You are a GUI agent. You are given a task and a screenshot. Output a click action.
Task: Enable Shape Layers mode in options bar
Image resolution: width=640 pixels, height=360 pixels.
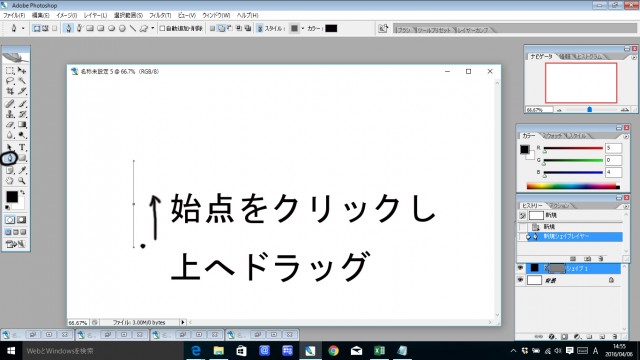pyautogui.click(x=36, y=29)
